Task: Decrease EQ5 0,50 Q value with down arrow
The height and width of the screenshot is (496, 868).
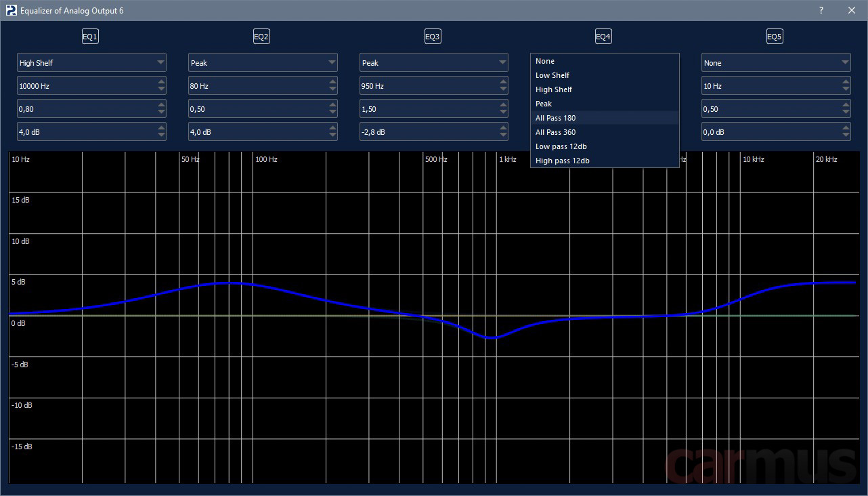Action: pyautogui.click(x=846, y=112)
